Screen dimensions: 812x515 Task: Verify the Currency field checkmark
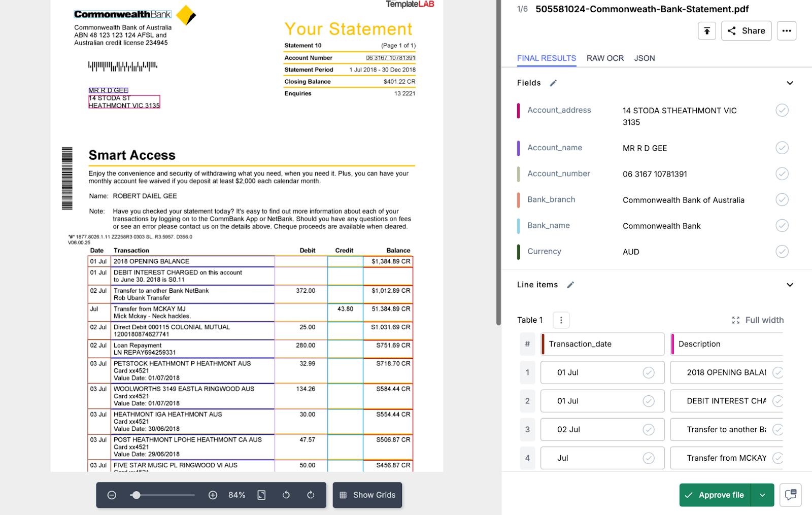(x=782, y=251)
